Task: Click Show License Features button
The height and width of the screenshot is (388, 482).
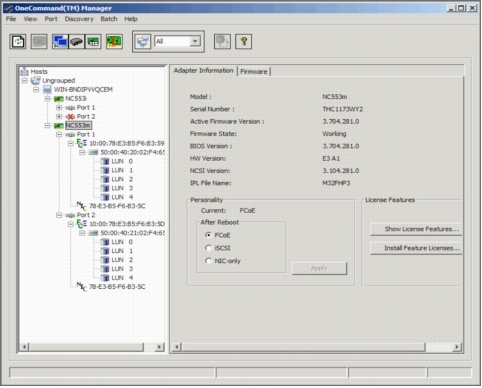Action: (416, 229)
